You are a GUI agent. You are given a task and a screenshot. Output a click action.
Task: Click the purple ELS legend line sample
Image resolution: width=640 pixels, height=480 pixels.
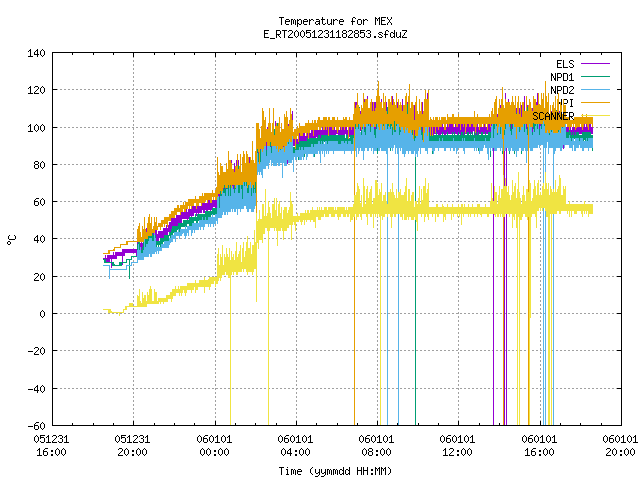595,64
